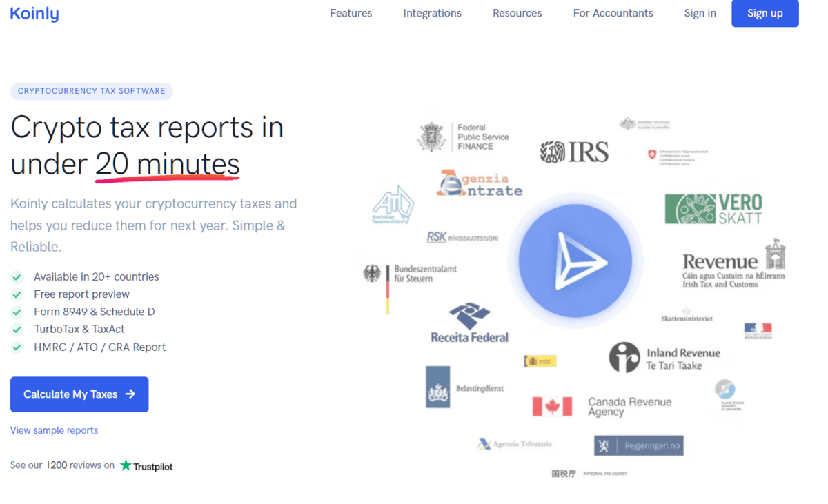828x504 pixels.
Task: Click the text "Available in 20+ countries"
Action: pos(97,277)
